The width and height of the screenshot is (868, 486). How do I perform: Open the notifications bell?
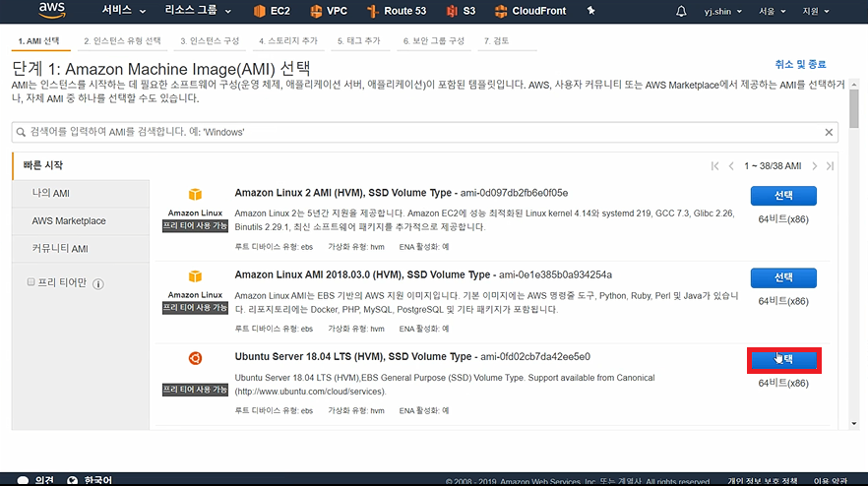pyautogui.click(x=681, y=11)
